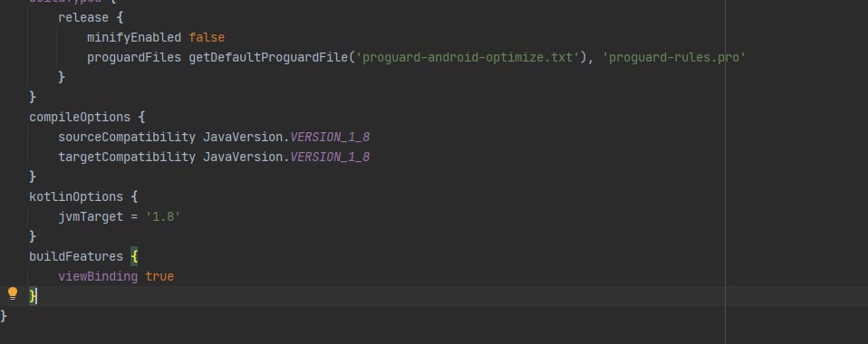Click the 'viewBinding' property
868x344 pixels.
click(98, 276)
